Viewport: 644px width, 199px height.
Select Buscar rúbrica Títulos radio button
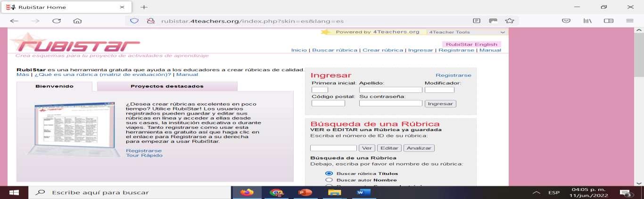329,174
